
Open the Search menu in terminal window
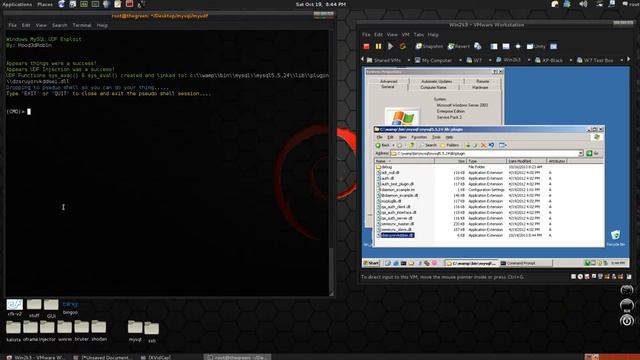point(59,25)
